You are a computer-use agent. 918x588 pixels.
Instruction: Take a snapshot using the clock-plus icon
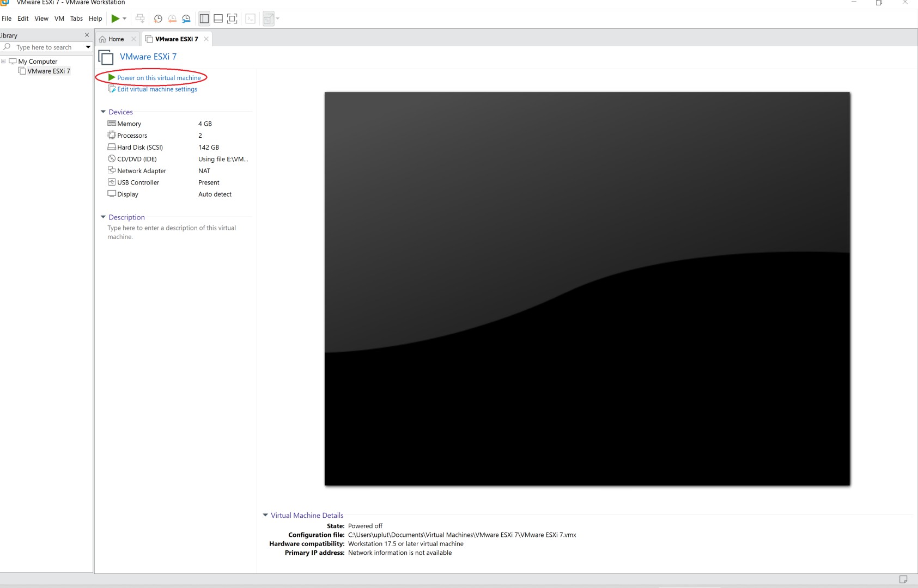tap(158, 19)
